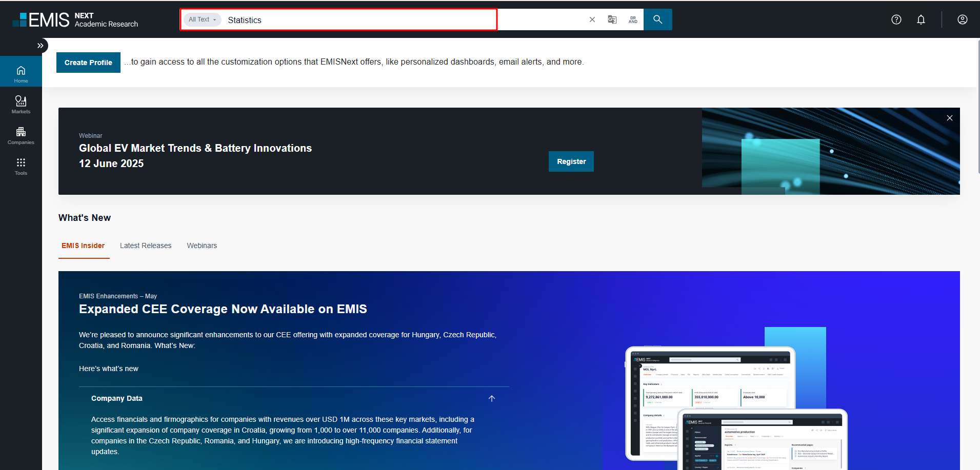Switch to the Webinars tab

(202, 246)
